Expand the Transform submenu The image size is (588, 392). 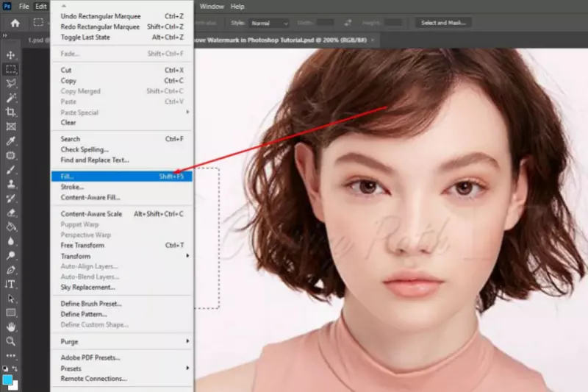(x=121, y=256)
